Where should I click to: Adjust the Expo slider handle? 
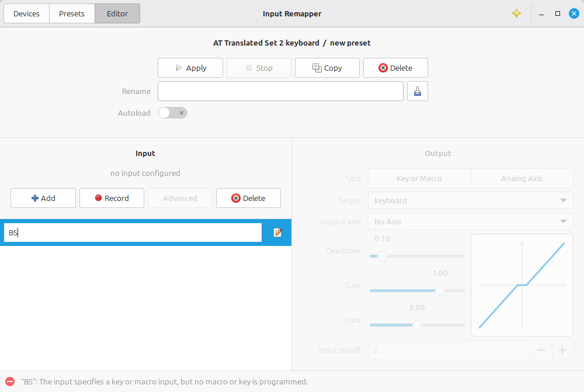(417, 325)
